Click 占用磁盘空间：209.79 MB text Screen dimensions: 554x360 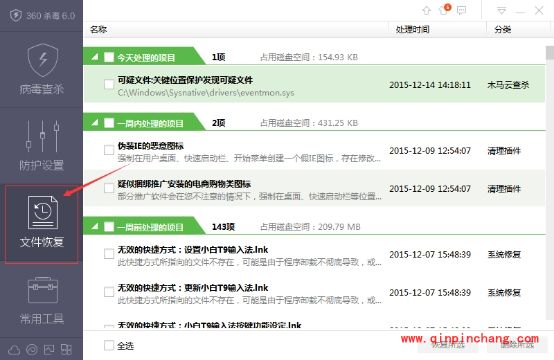pyautogui.click(x=310, y=226)
